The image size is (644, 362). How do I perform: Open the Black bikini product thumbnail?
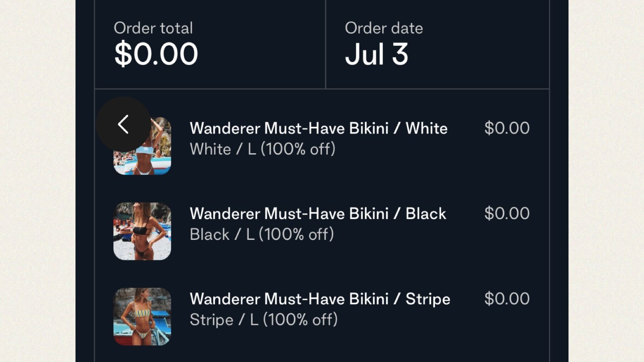(142, 231)
